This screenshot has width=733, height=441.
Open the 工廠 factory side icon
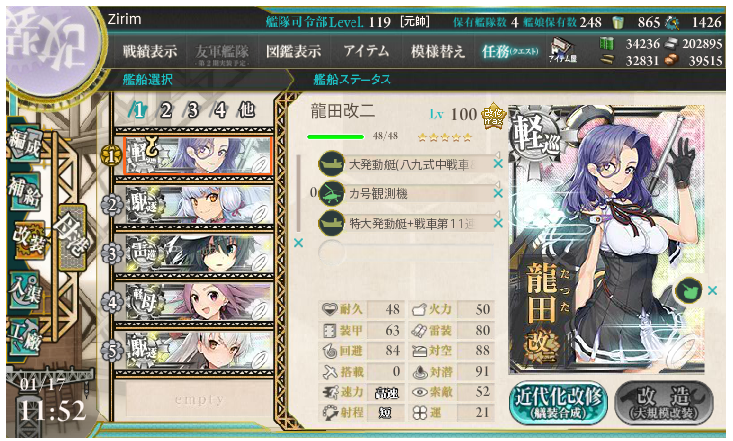tap(26, 335)
